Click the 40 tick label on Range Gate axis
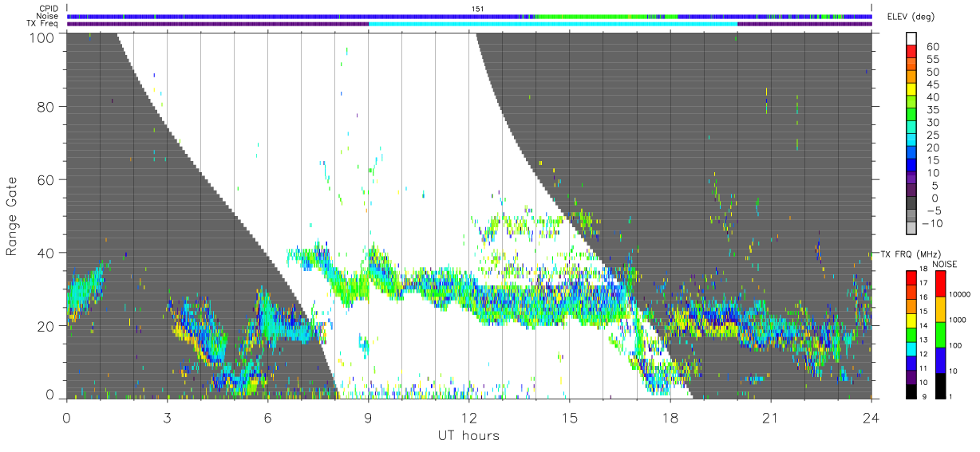 point(46,253)
